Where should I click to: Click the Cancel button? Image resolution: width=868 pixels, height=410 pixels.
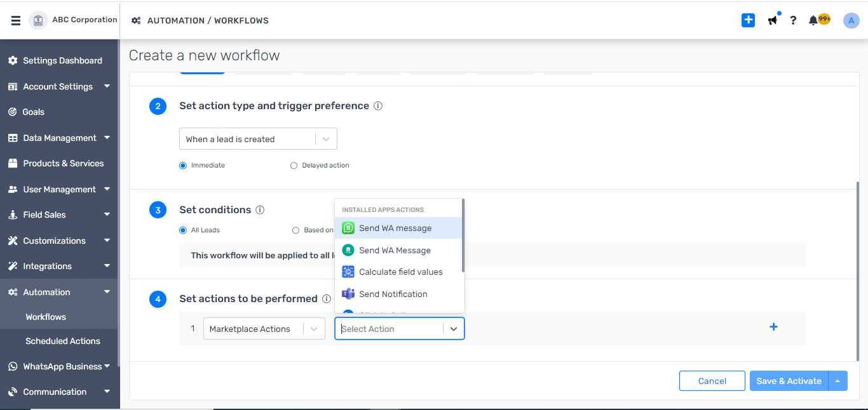click(712, 381)
